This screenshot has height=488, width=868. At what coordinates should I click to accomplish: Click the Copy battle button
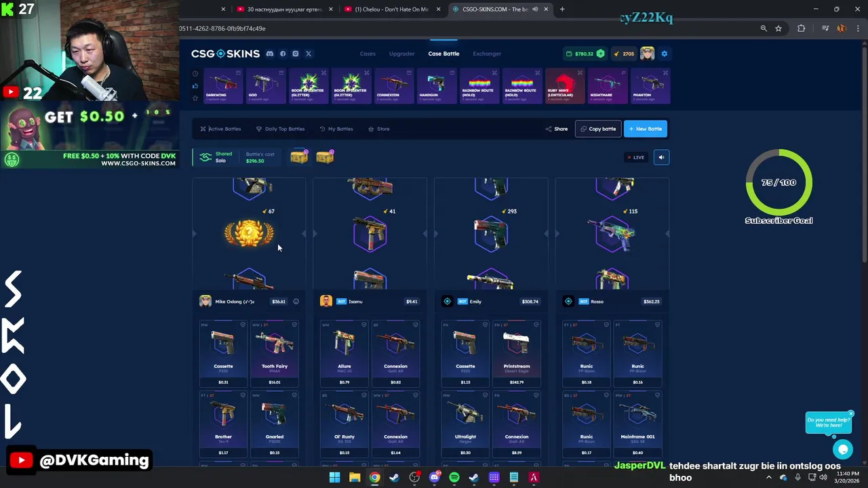coord(598,129)
